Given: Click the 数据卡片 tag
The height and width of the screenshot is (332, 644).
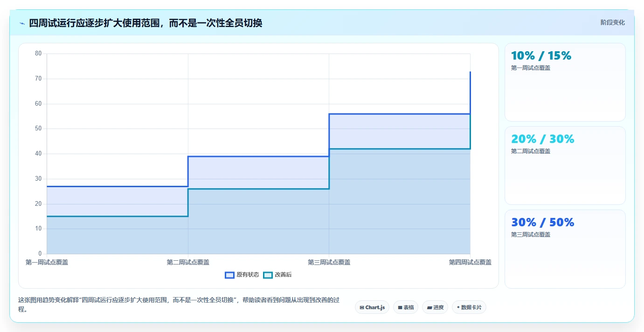Looking at the screenshot, I should coord(469,307).
